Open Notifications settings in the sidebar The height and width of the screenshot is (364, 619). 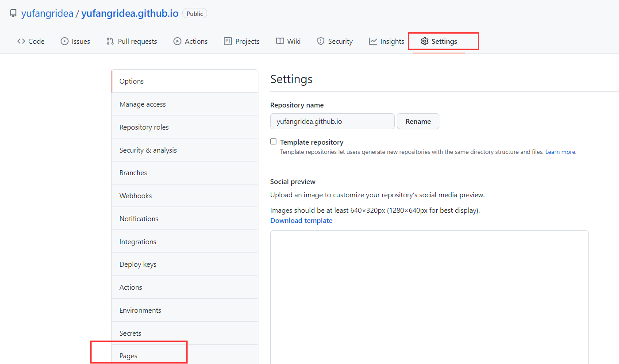pos(185,218)
